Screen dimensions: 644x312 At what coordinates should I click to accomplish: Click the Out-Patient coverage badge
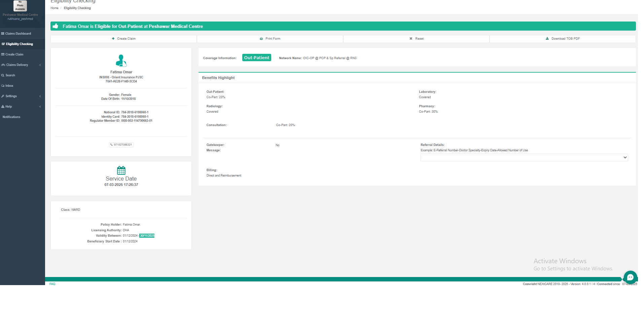[256, 58]
